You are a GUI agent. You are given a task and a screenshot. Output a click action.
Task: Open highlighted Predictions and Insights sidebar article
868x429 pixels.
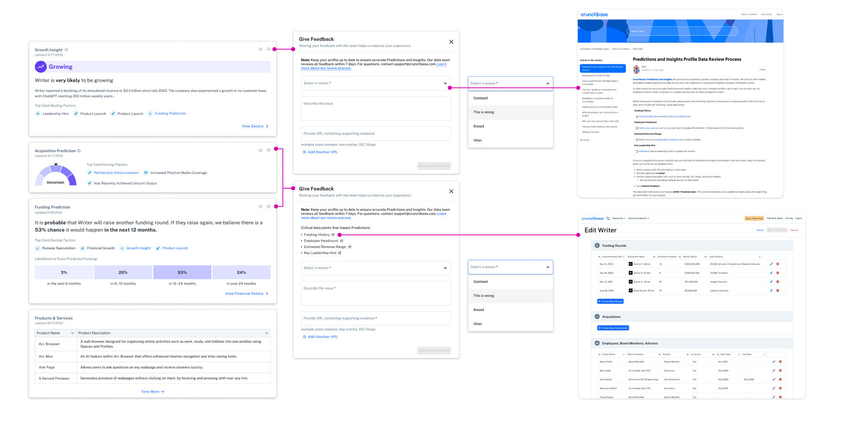coord(603,68)
